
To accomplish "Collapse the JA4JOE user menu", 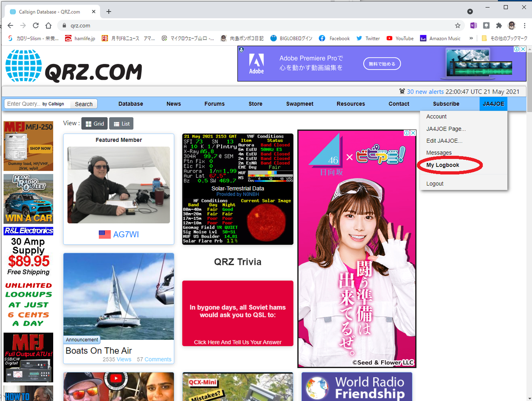I will pos(493,104).
